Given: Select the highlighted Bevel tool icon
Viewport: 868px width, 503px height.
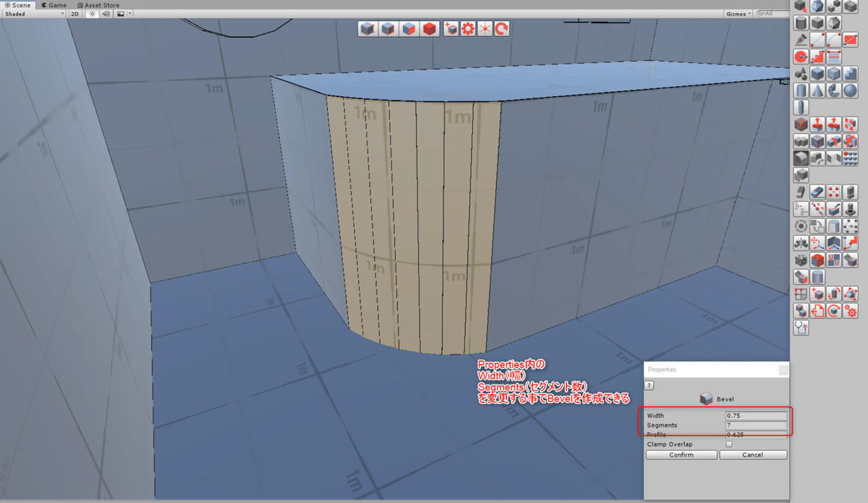Looking at the screenshot, I should (801, 157).
